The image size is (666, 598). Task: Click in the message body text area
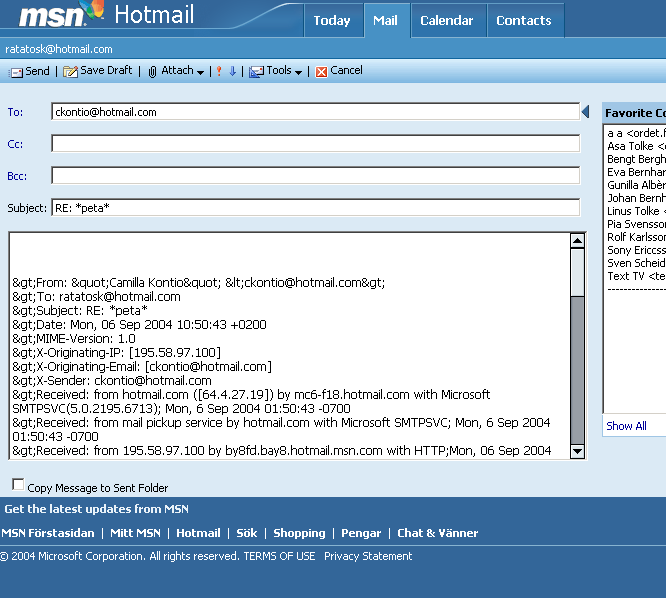coord(290,346)
